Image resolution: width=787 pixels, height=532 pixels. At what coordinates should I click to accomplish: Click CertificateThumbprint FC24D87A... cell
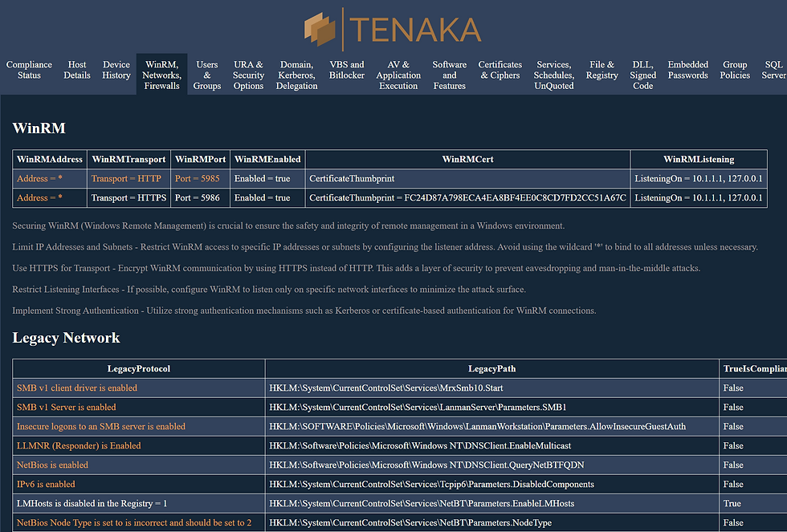pos(467,197)
